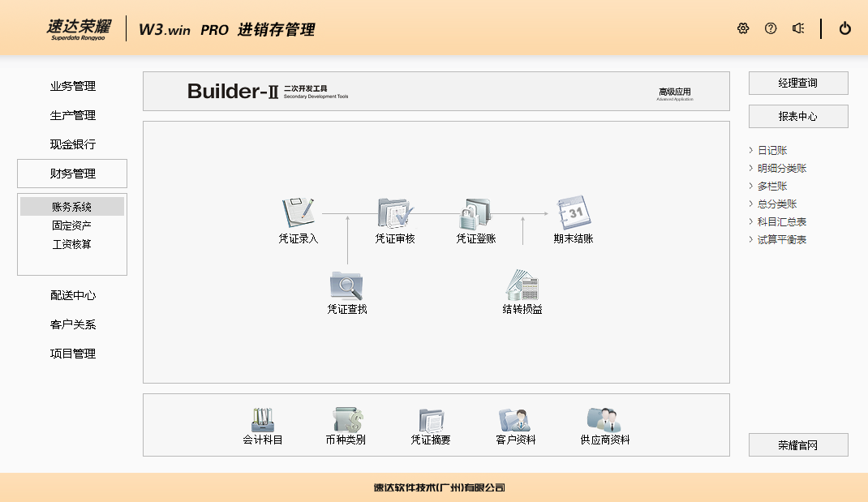Screen dimensions: 868x502
Task: Open the 凭证查找 voucher search icon
Action: tap(346, 285)
